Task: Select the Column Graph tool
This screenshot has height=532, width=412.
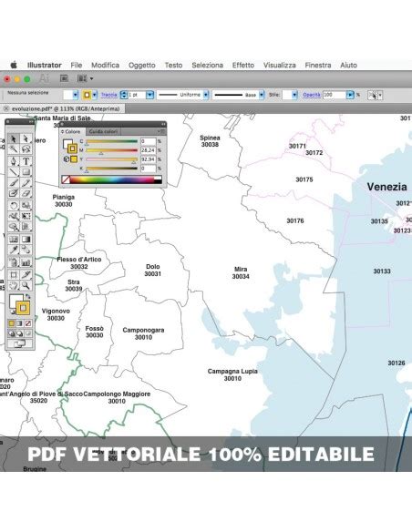Action: pos(26,262)
